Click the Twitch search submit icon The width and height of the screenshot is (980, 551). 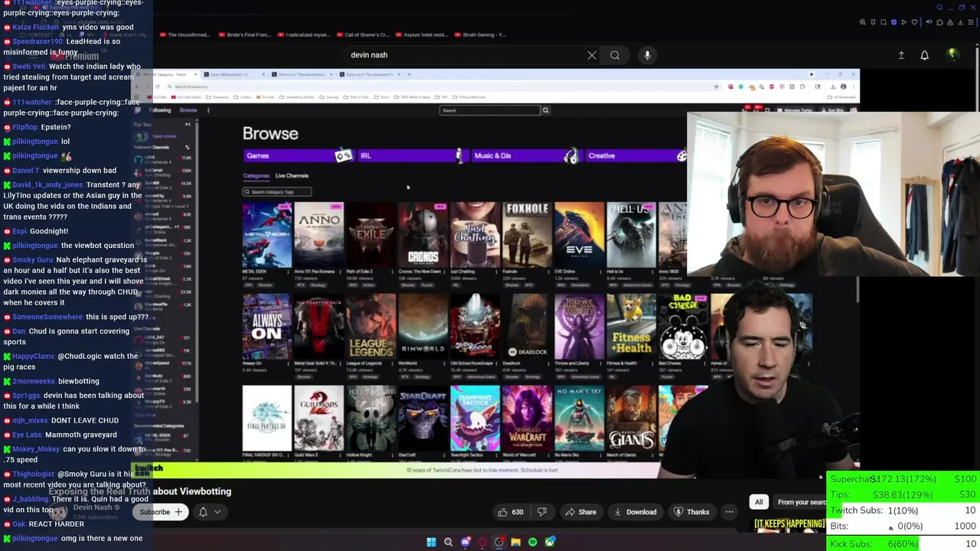click(545, 110)
